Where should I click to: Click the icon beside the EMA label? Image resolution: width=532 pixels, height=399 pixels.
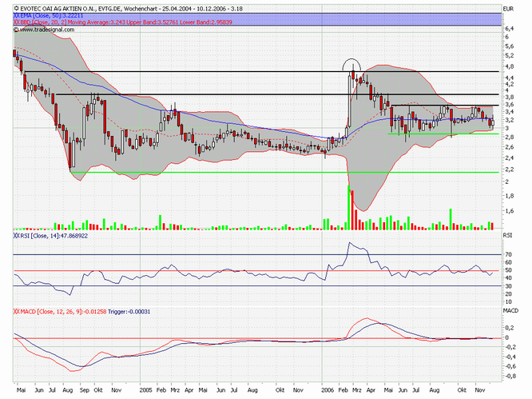click(x=16, y=16)
